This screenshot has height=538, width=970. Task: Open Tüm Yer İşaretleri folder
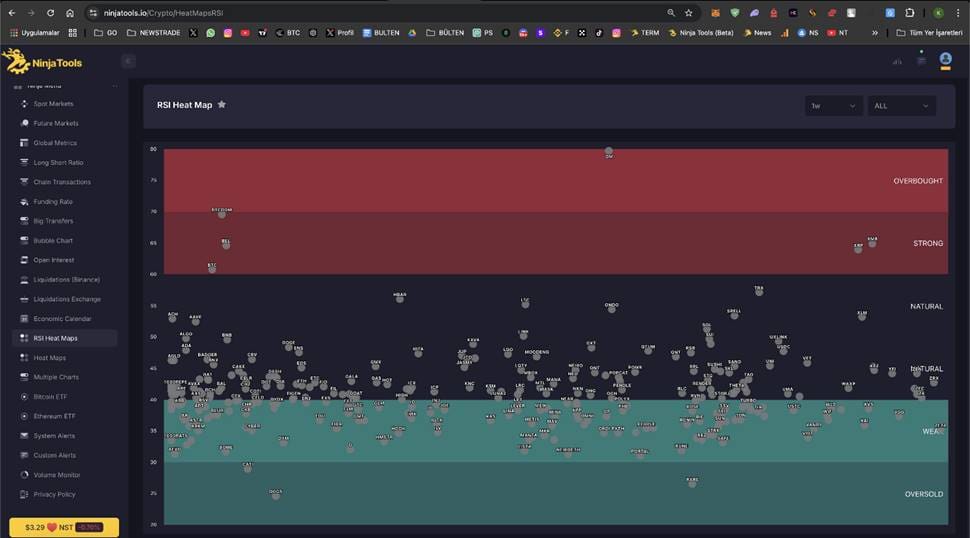929,33
